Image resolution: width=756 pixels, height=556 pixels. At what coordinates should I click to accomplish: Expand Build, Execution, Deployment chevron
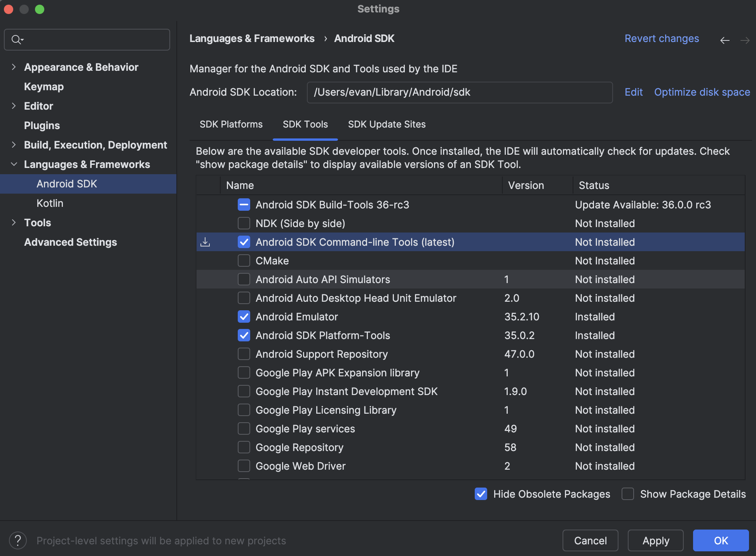point(14,145)
